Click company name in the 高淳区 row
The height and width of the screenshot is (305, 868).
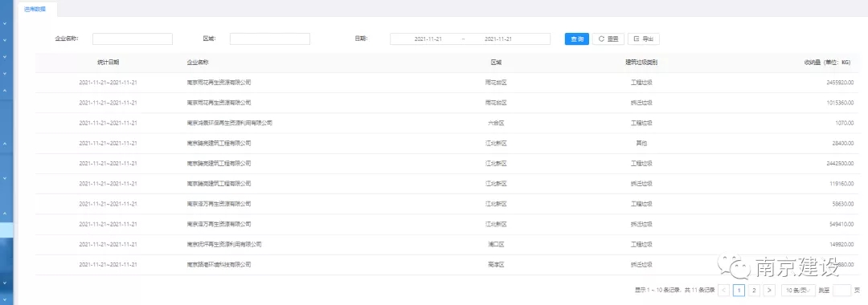(x=219, y=265)
